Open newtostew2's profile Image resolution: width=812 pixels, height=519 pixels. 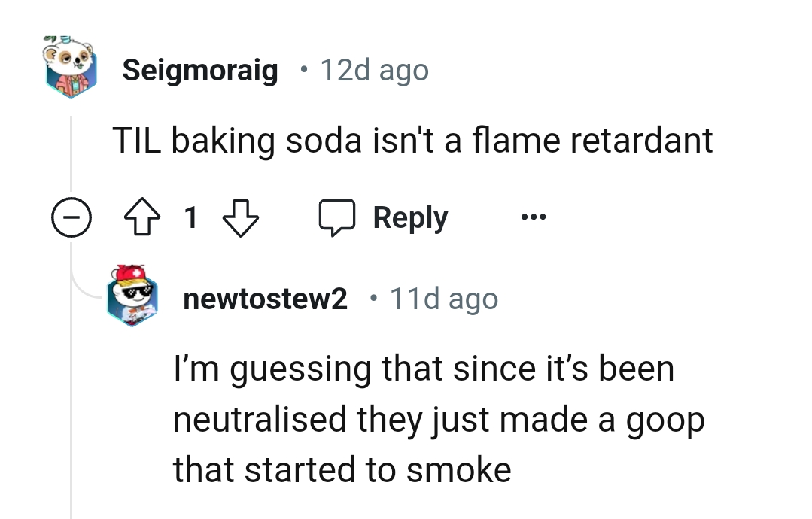(x=265, y=298)
